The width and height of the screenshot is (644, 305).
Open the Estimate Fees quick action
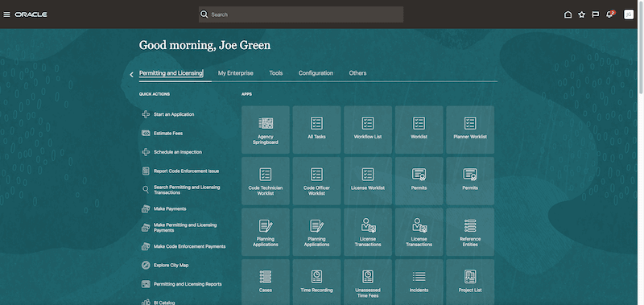point(163,134)
